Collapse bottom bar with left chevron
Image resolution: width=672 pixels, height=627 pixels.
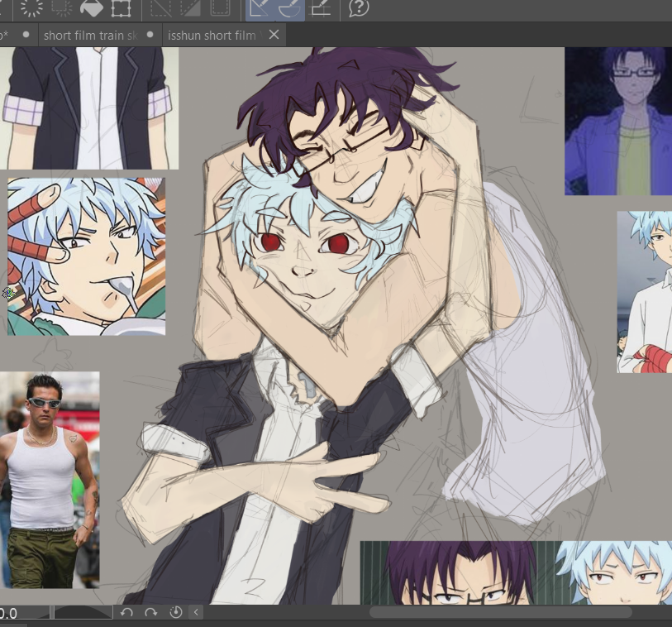click(196, 612)
